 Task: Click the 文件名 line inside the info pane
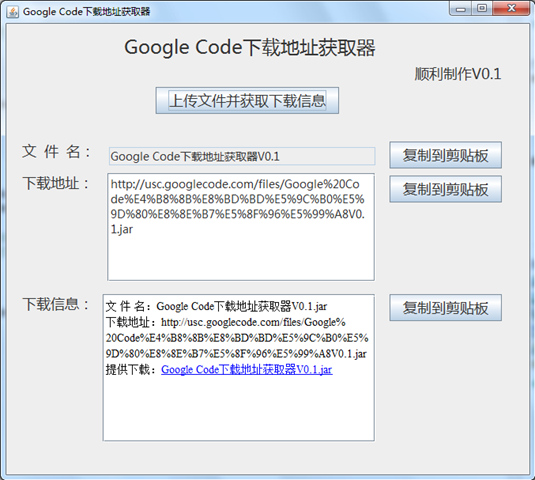click(x=216, y=306)
